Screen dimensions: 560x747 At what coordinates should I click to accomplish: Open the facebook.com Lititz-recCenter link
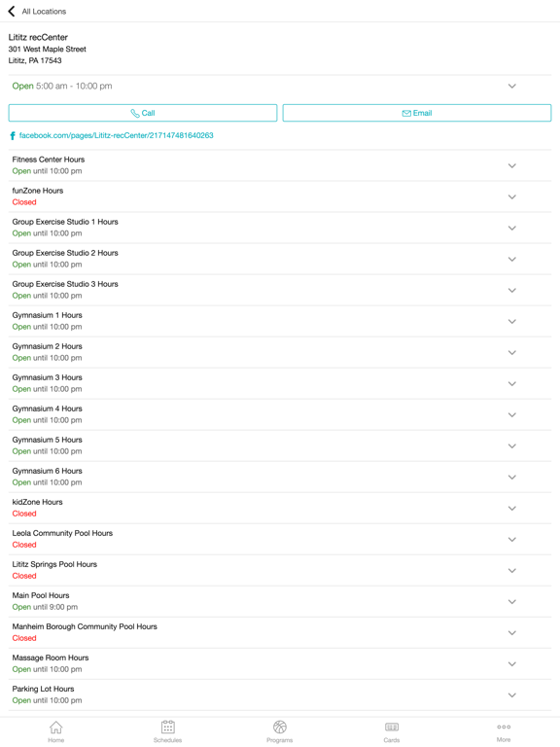click(117, 136)
